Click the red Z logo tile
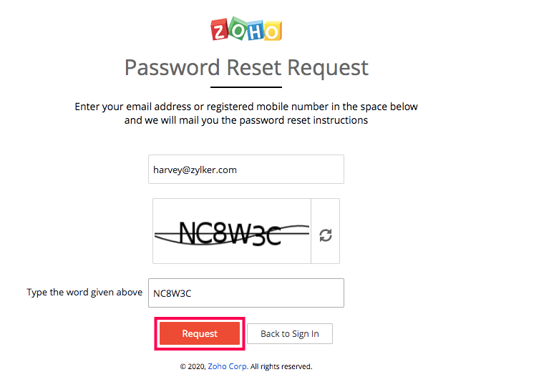Viewport: 549px width, 392px height. tap(220, 30)
